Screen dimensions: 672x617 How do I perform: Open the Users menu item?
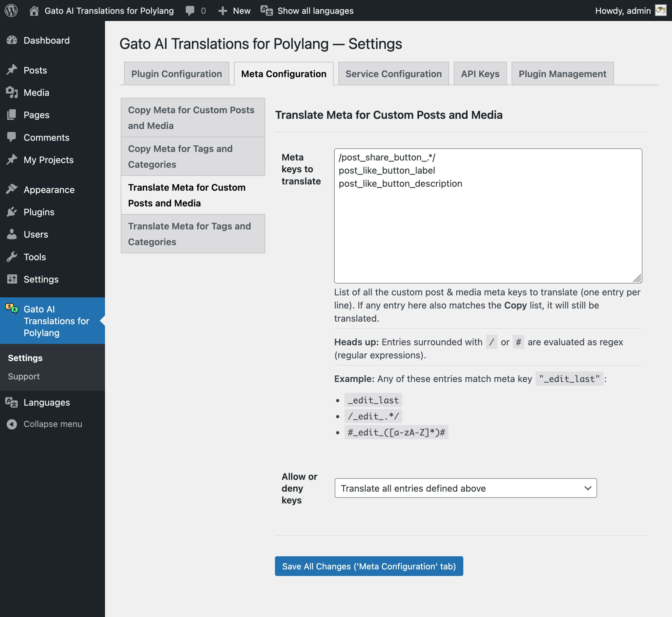[52, 234]
